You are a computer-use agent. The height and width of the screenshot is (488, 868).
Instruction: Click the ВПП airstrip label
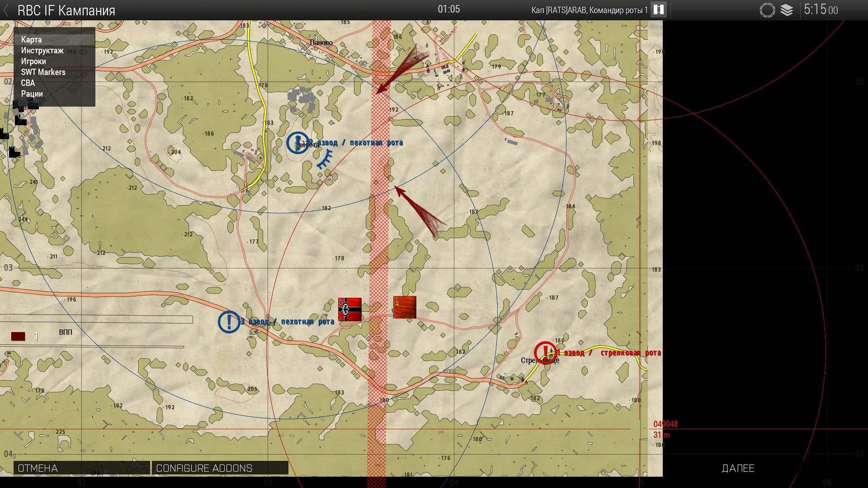tap(66, 332)
